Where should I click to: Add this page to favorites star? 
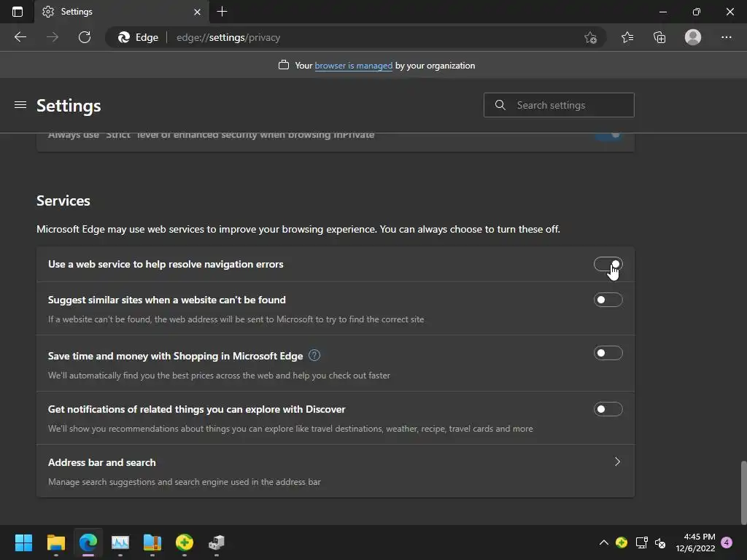pos(590,38)
